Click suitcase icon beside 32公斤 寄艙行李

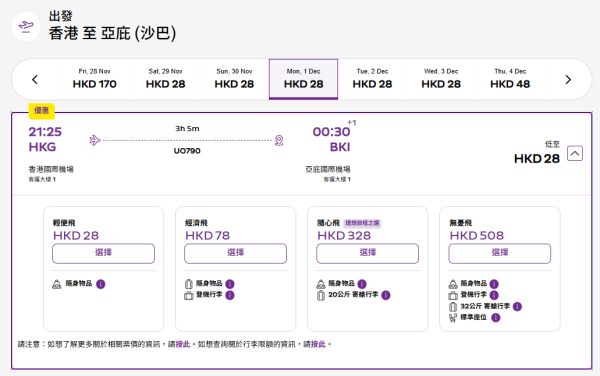coord(453,307)
